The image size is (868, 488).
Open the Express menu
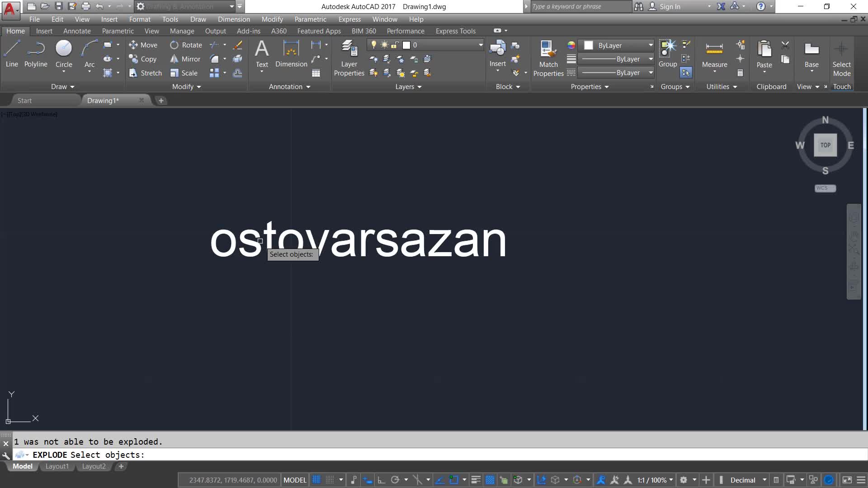click(349, 19)
